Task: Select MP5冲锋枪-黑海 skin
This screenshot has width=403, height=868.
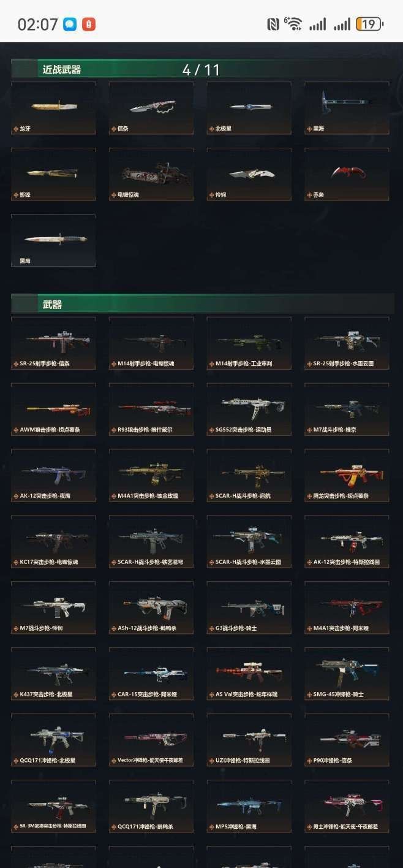Action: click(x=249, y=807)
